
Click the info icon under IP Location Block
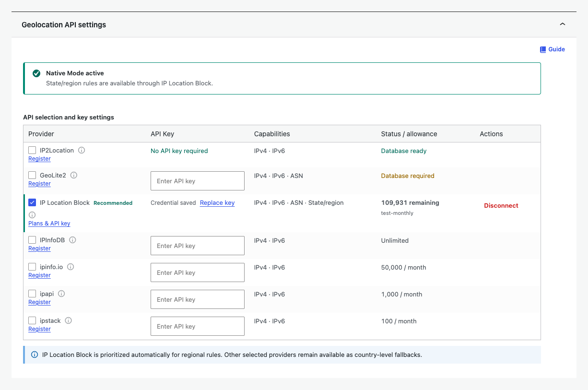(x=32, y=215)
